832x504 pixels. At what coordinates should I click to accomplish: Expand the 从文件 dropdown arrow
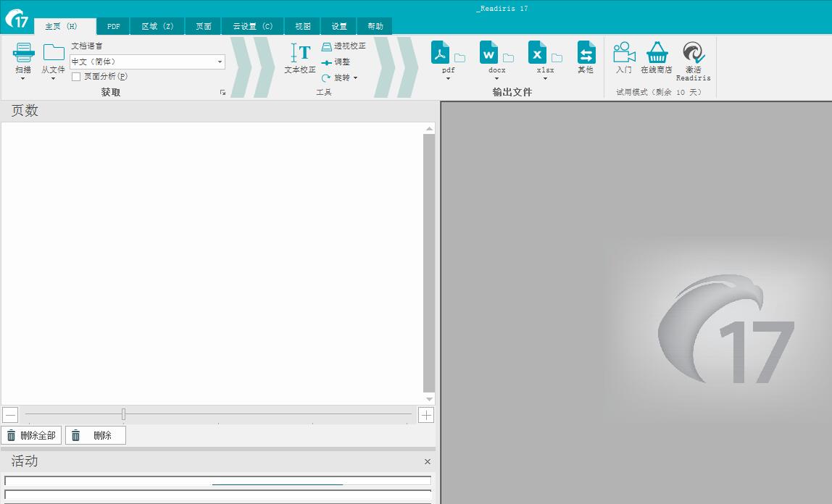pyautogui.click(x=53, y=78)
